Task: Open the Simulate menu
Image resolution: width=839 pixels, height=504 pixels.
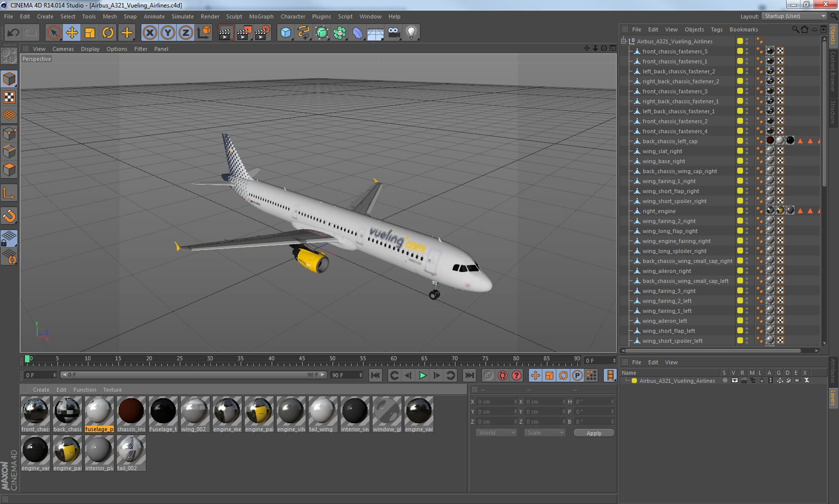Action: point(182,16)
